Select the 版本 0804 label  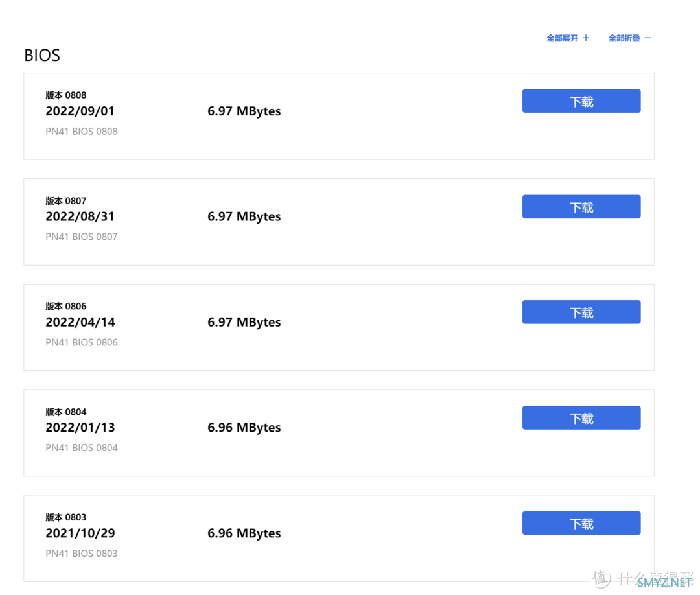tap(65, 412)
